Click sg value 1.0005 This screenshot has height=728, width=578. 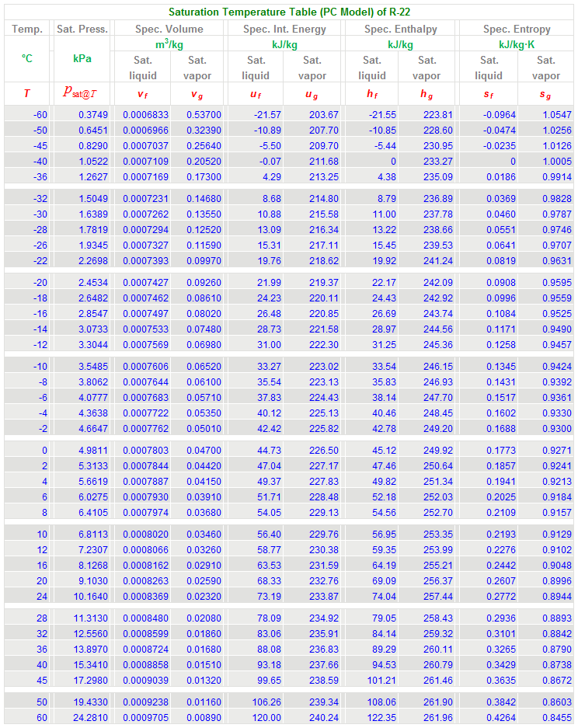click(557, 162)
